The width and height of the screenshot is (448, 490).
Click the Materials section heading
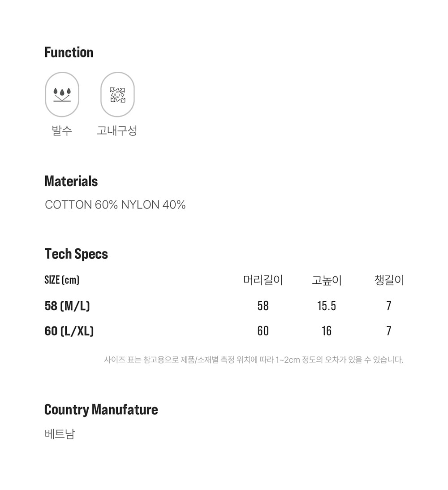[71, 182]
